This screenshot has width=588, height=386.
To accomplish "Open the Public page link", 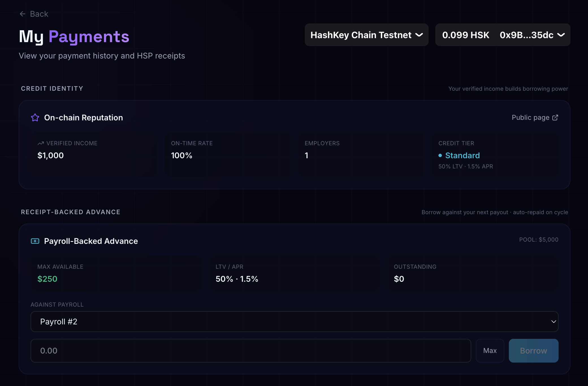I will tap(535, 118).
